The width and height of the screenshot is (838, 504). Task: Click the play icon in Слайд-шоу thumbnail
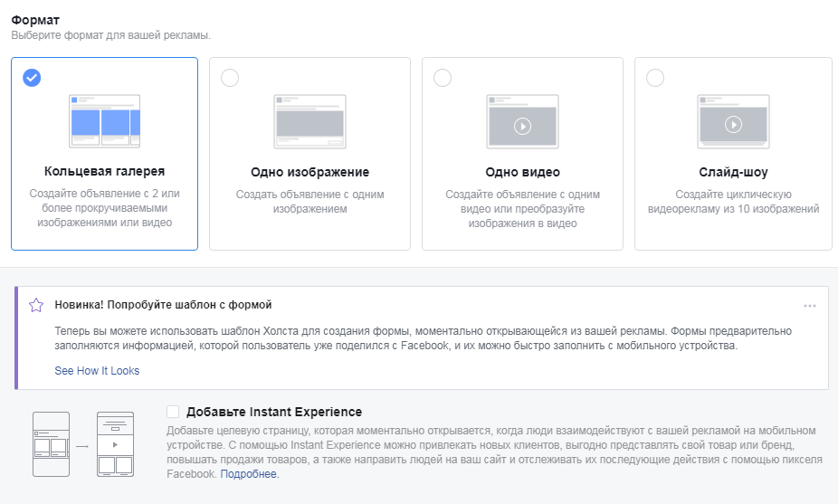tap(733, 125)
